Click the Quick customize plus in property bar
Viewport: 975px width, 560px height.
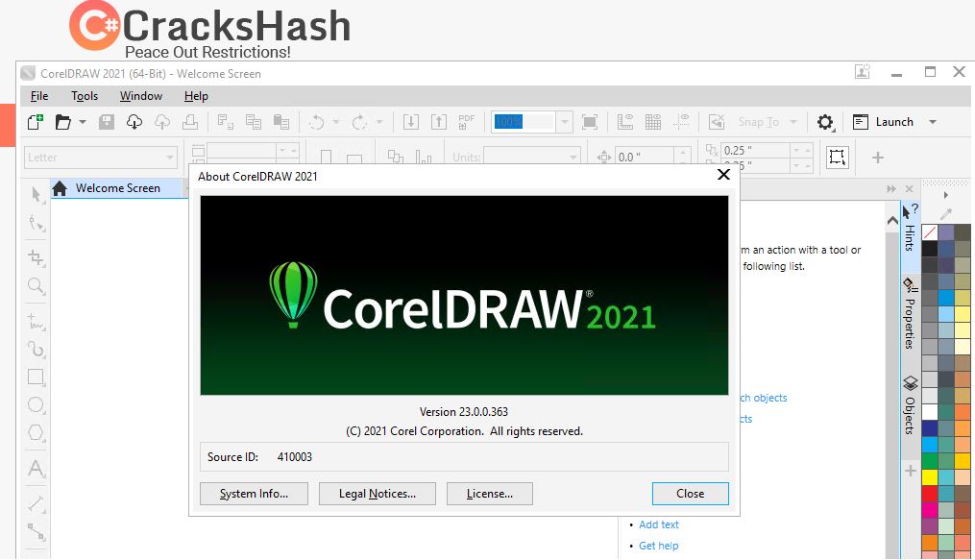pyautogui.click(x=877, y=158)
